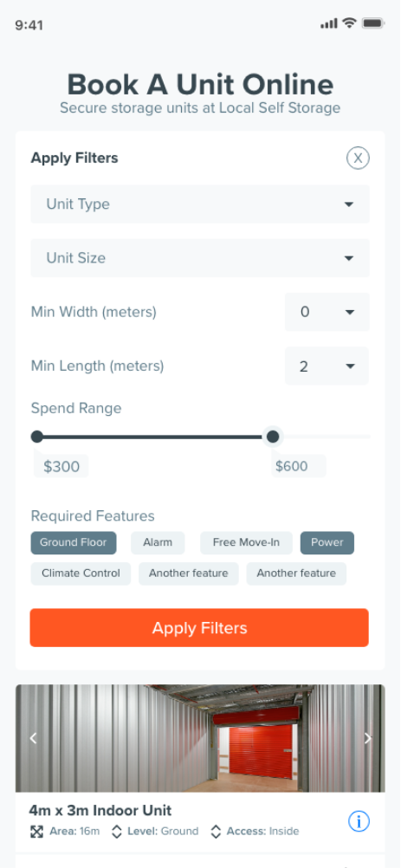This screenshot has width=401, height=868.
Task: Click the orange Apply Filters button
Action: 199,628
